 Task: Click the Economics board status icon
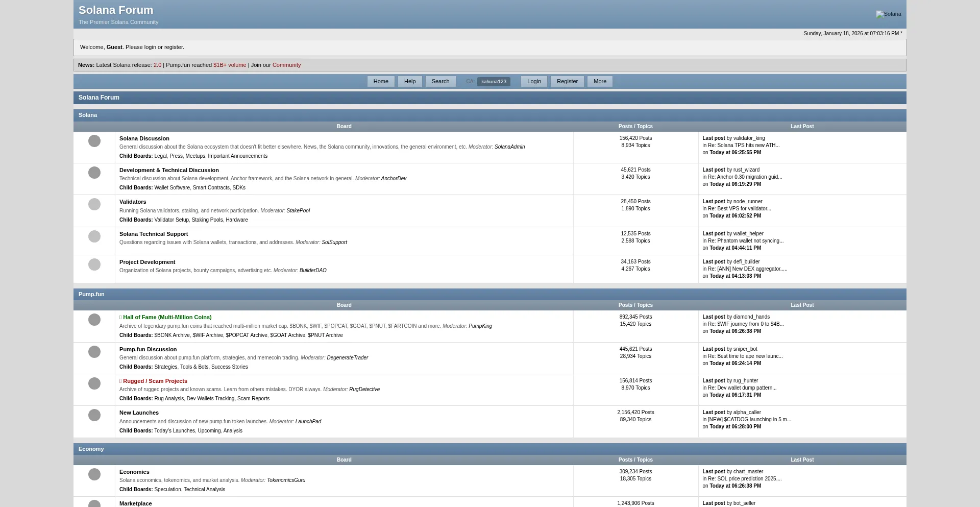tap(94, 474)
